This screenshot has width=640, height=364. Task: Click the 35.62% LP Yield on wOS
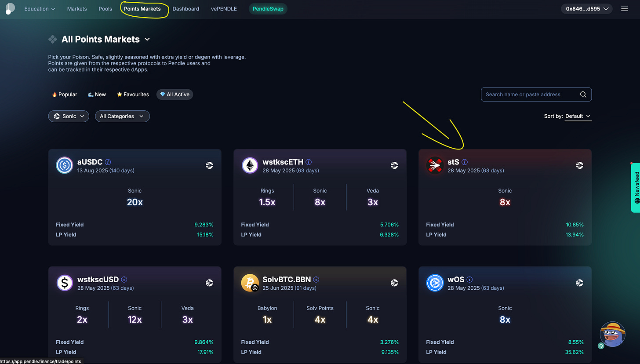coord(575,352)
